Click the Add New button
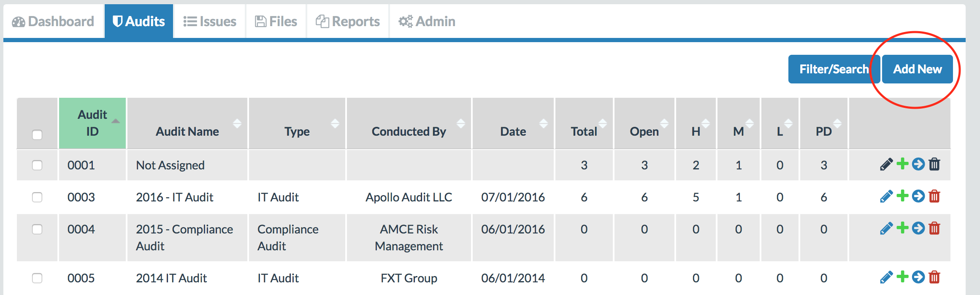Screen dimensions: 980x295 click(x=918, y=69)
